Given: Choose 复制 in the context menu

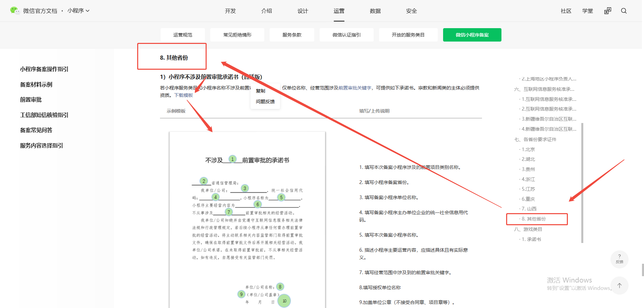Looking at the screenshot, I should (x=261, y=91).
